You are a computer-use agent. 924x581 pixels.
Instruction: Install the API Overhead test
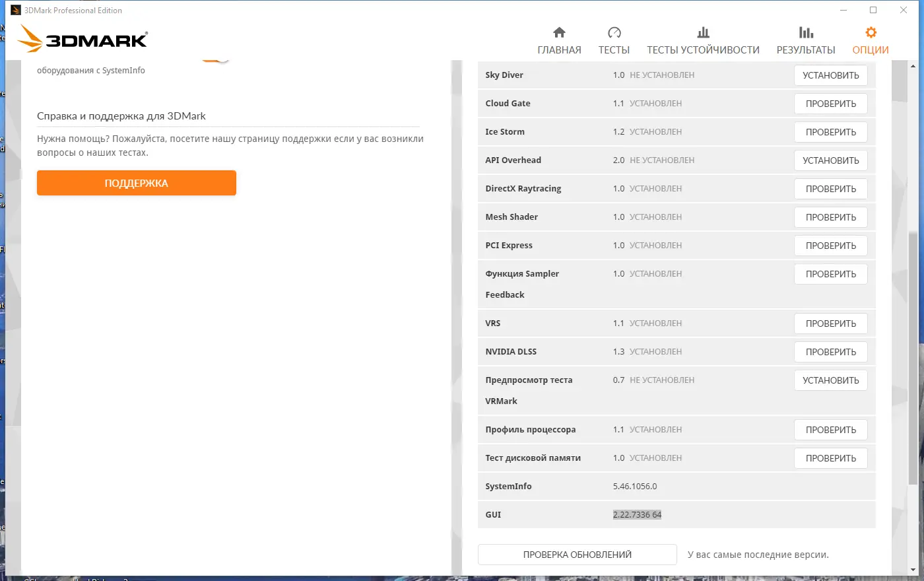(x=831, y=160)
